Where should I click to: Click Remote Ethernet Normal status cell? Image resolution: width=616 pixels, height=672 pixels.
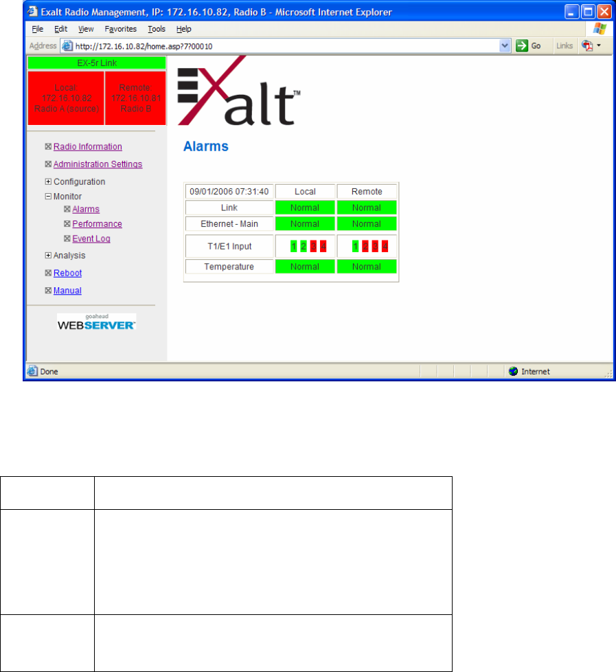367,224
